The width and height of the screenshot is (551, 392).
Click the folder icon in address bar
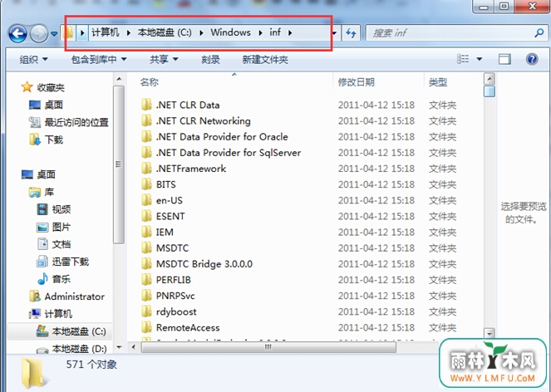coord(69,33)
